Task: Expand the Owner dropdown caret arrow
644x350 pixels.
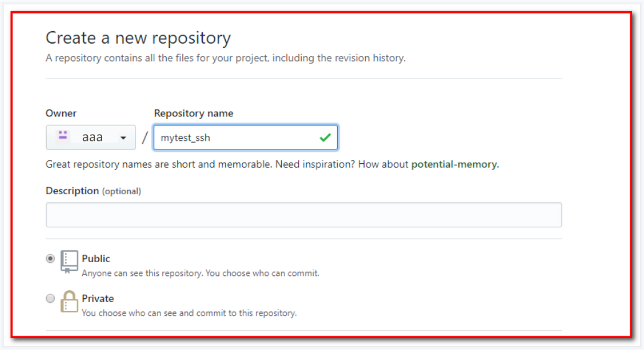Action: (x=123, y=138)
